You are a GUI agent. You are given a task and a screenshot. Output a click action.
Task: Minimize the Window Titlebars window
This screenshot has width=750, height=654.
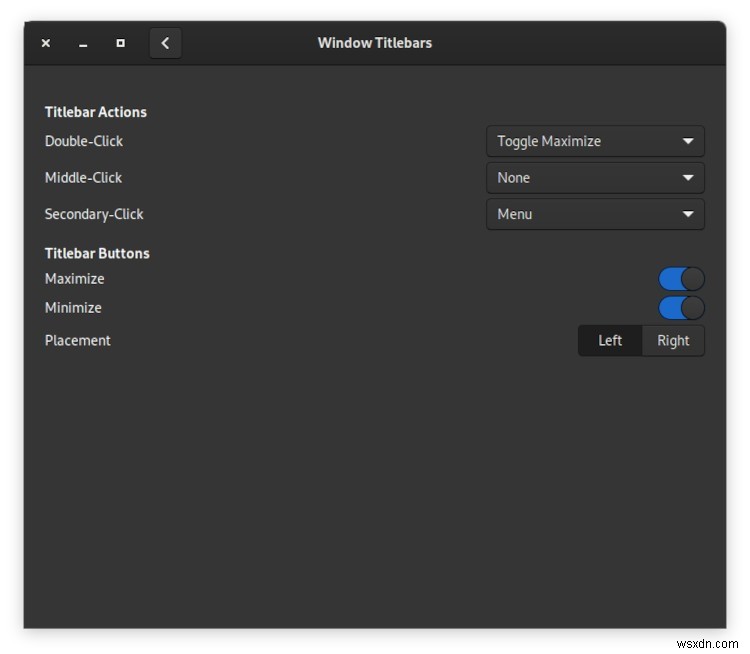tap(83, 43)
